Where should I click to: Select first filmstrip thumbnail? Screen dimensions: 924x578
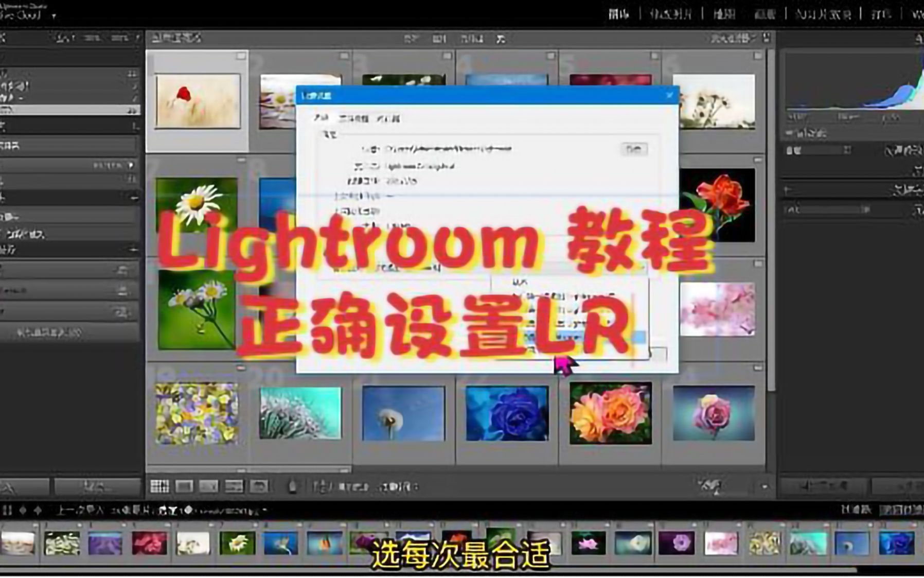[17, 544]
